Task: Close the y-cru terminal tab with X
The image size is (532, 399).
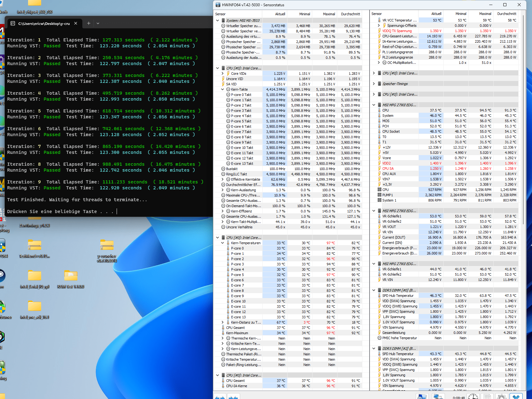Action: click(x=76, y=23)
